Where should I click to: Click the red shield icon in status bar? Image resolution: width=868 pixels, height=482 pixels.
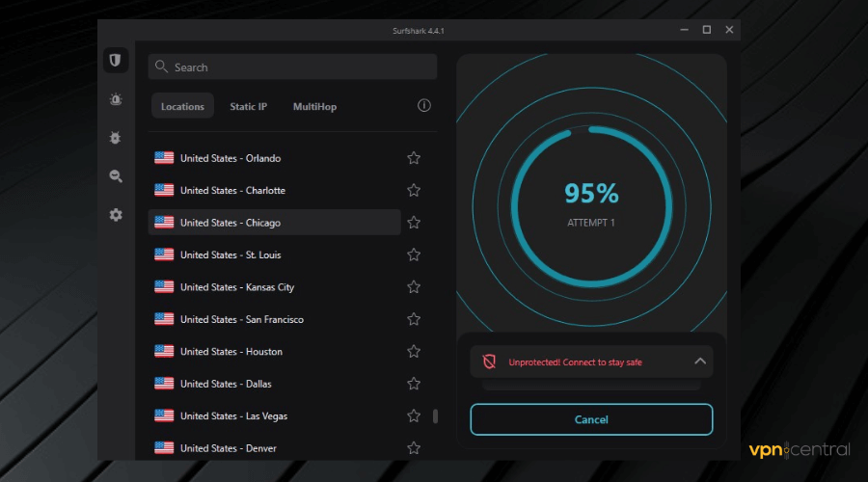[489, 361]
